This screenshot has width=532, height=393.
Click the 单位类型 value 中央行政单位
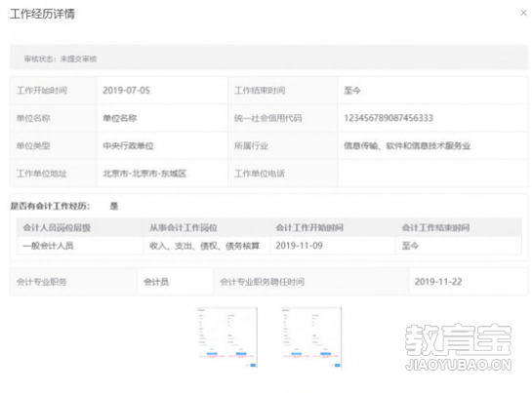(128, 146)
